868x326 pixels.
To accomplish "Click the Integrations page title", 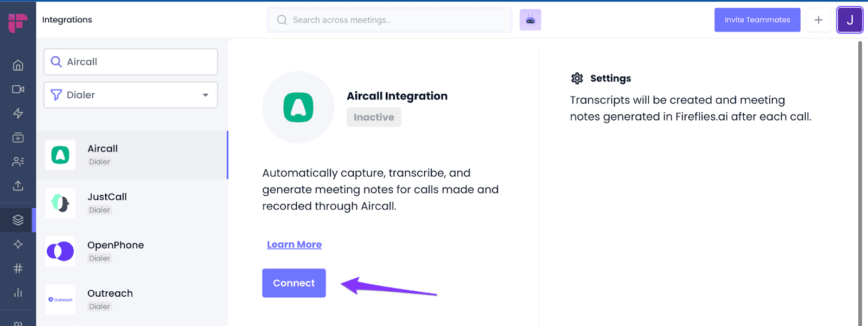I will click(x=67, y=20).
